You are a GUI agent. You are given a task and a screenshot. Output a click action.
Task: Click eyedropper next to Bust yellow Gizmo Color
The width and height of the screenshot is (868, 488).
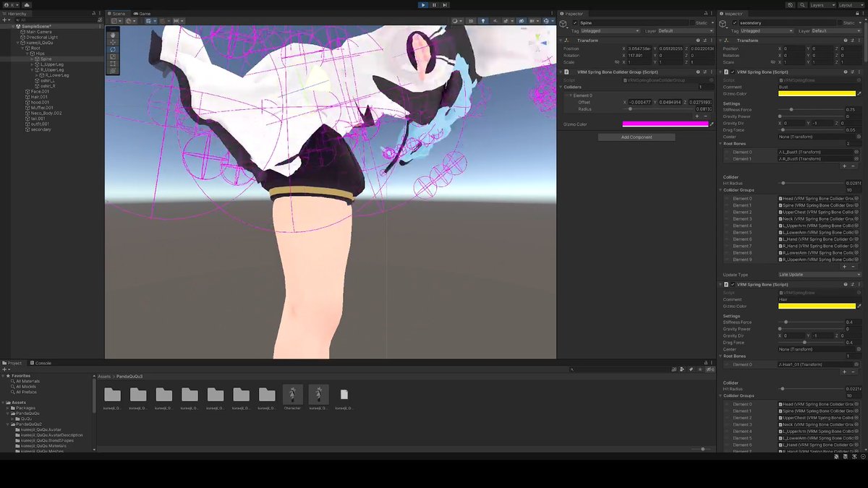click(x=859, y=93)
